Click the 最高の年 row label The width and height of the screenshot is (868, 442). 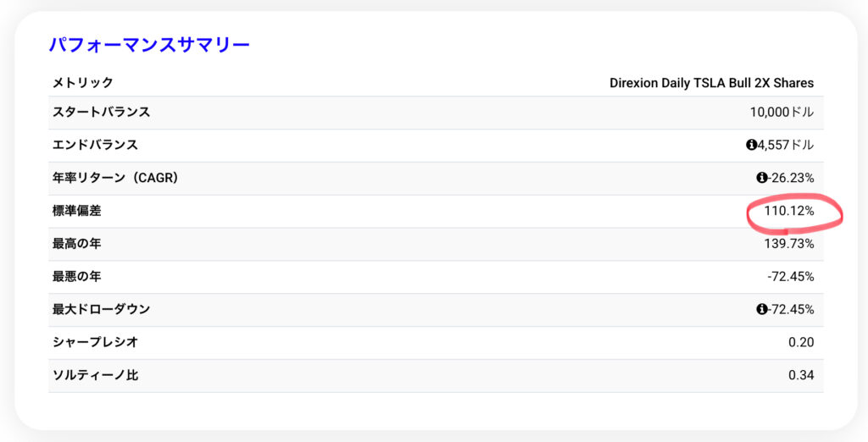pos(77,243)
